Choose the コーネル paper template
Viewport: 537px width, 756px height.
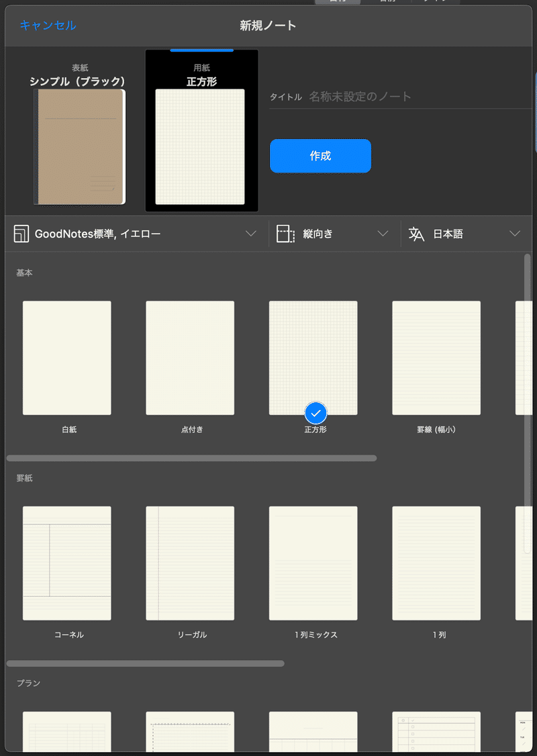67,563
